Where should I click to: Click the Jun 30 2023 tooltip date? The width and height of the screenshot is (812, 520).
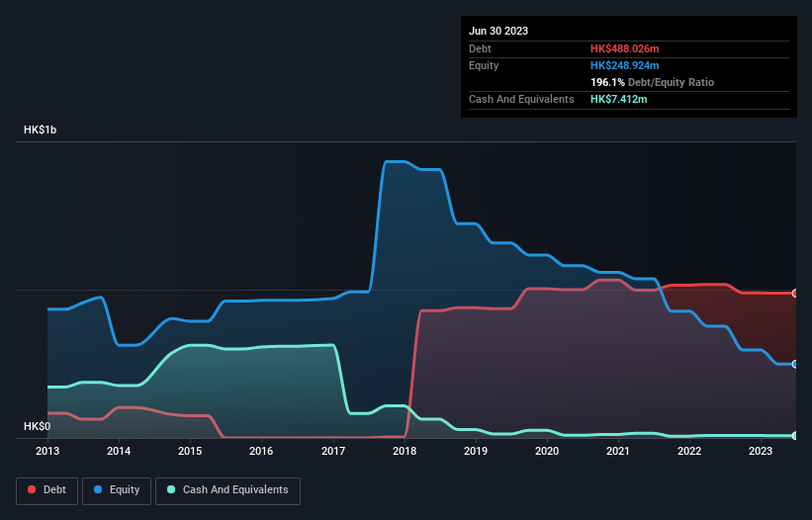[x=498, y=31]
